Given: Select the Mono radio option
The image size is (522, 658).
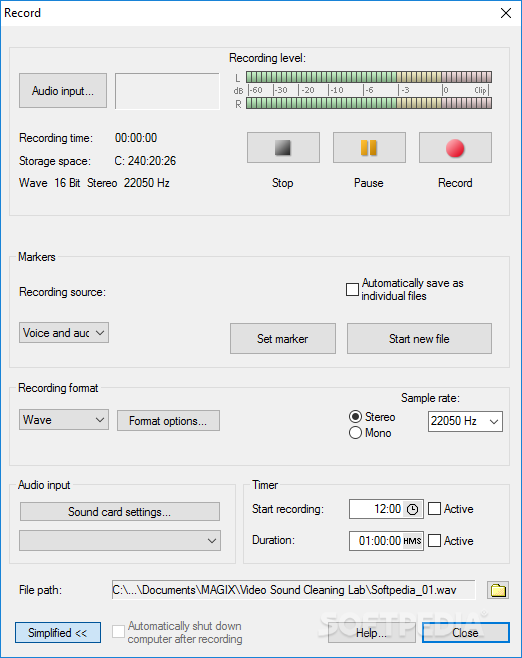Looking at the screenshot, I should [355, 433].
